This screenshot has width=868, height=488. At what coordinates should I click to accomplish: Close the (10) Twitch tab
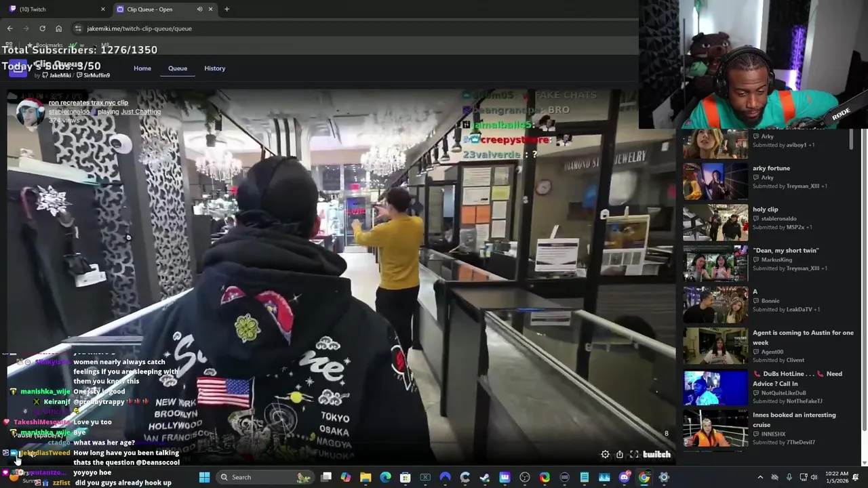[x=103, y=9]
